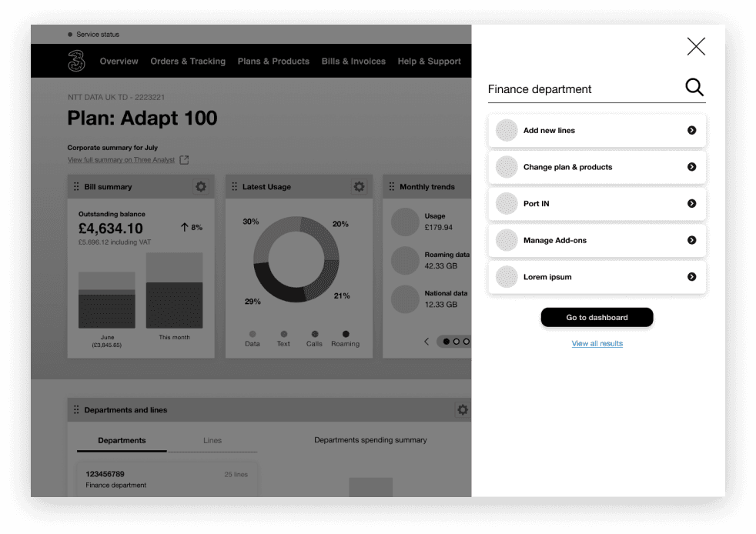Image resolution: width=756 pixels, height=534 pixels.
Task: Click the Usage £179.94 value
Action: (x=438, y=228)
